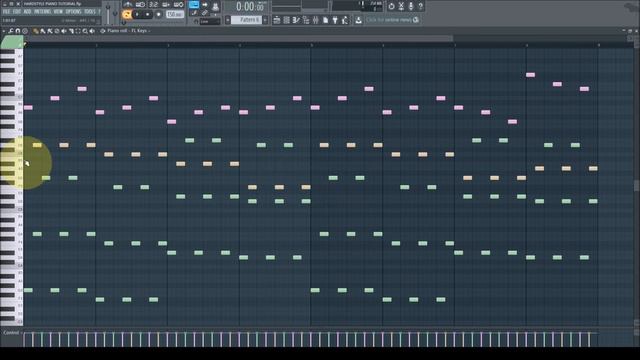Screen dimensions: 640x360
Task: Select the Select marquee tool
Action: pyautogui.click(x=78, y=31)
